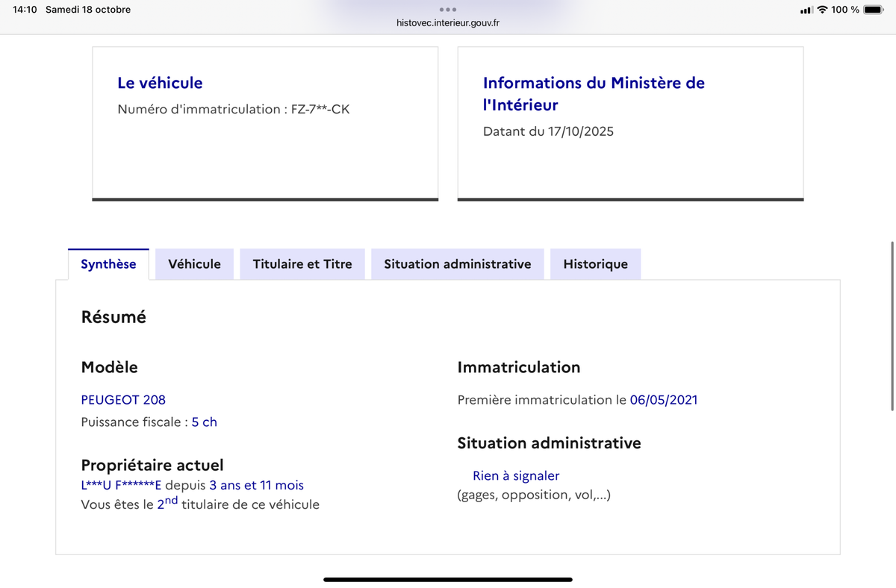Viewport: 896px width, 588px height.
Task: Tap the Wi-Fi status icon
Action: point(822,10)
